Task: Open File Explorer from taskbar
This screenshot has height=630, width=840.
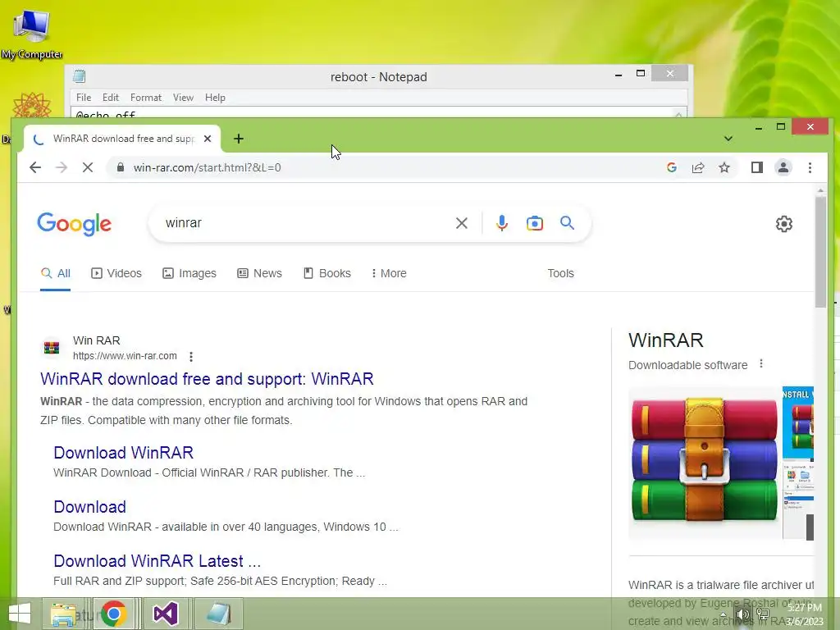Action: [63, 614]
